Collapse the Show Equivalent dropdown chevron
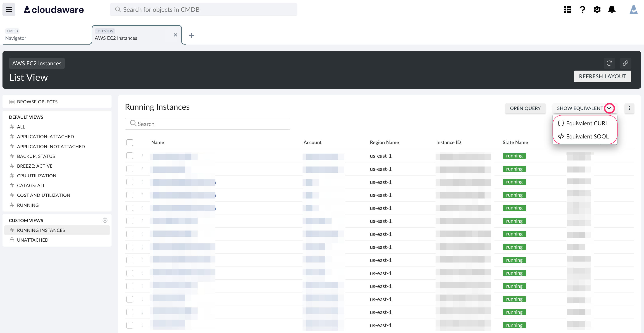The width and height of the screenshot is (644, 333). (609, 108)
